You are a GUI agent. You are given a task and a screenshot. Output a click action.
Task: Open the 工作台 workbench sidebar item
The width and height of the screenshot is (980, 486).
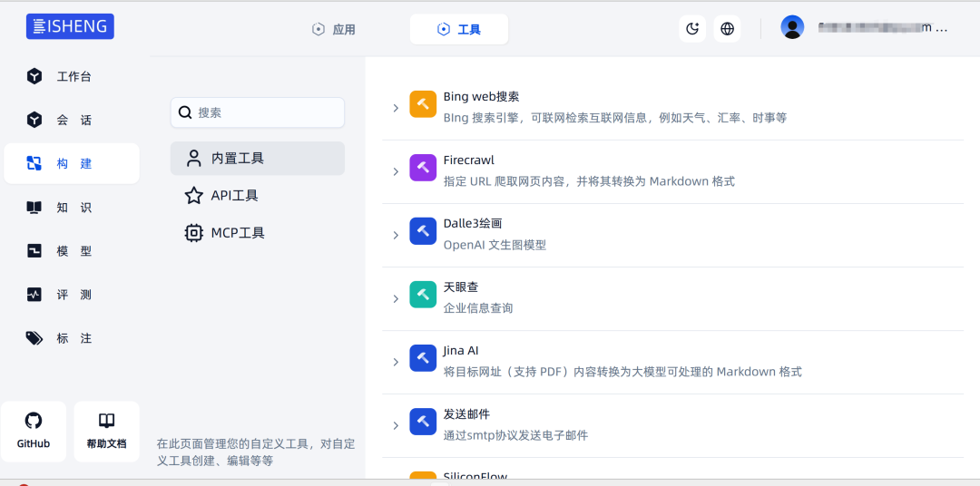pyautogui.click(x=72, y=77)
